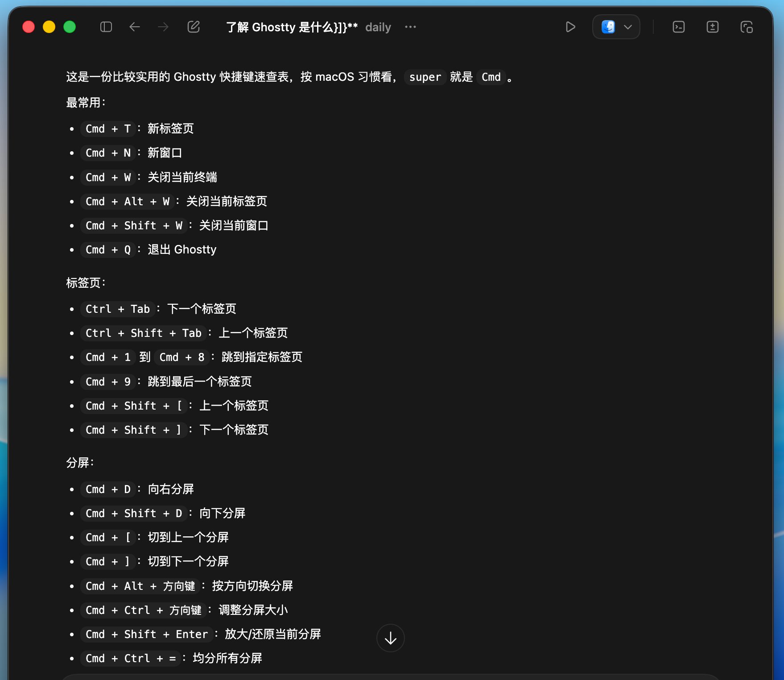This screenshot has height=680, width=784.
Task: Open the pop-out window icon
Action: (x=747, y=27)
